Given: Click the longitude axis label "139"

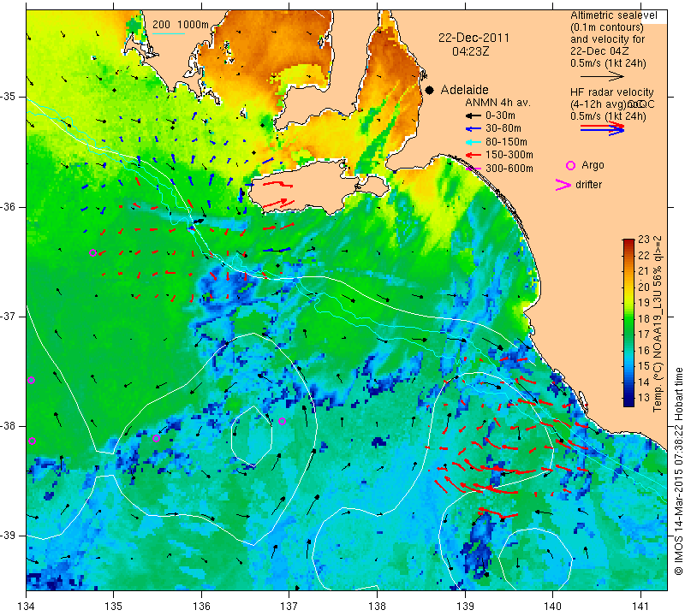Looking at the screenshot, I should click(x=465, y=606).
